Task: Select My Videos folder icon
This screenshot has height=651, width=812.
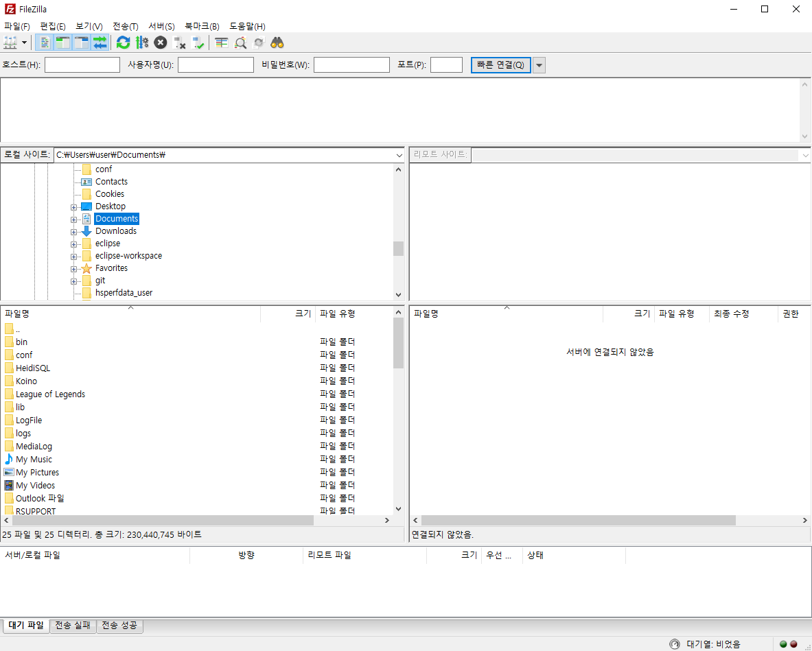Action: point(9,486)
